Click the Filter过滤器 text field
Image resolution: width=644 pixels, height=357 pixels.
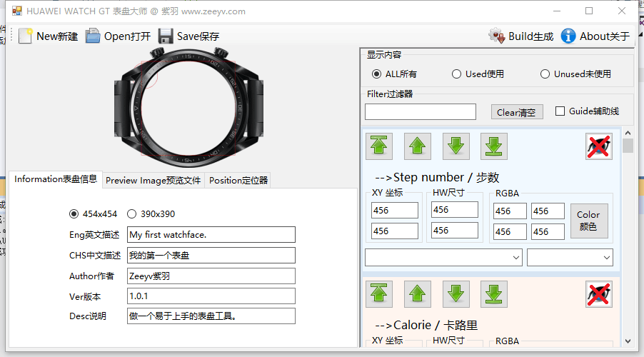tap(420, 112)
